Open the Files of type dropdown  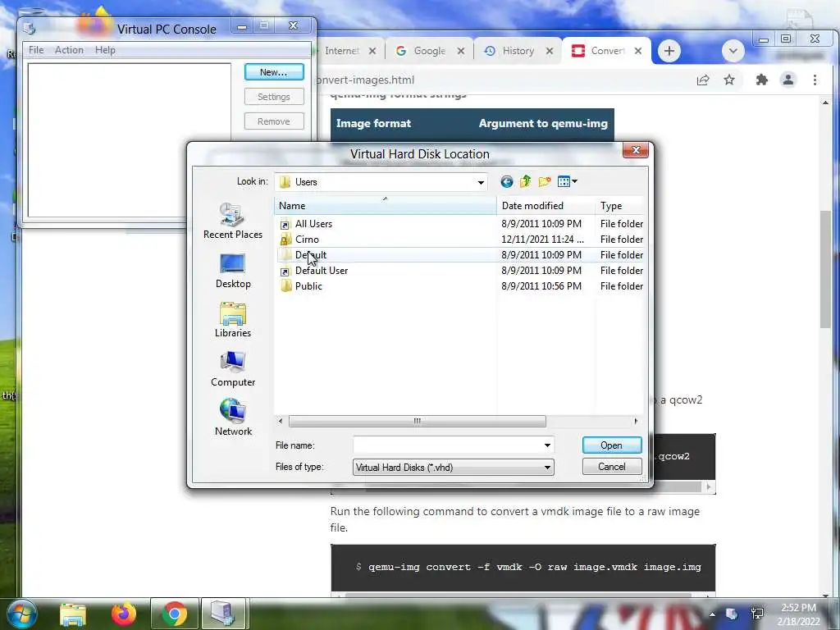coord(453,467)
